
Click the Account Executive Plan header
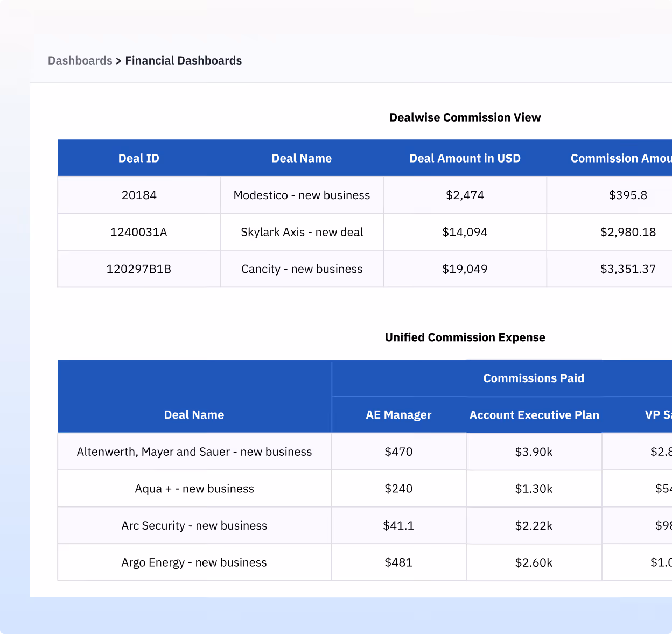tap(534, 415)
